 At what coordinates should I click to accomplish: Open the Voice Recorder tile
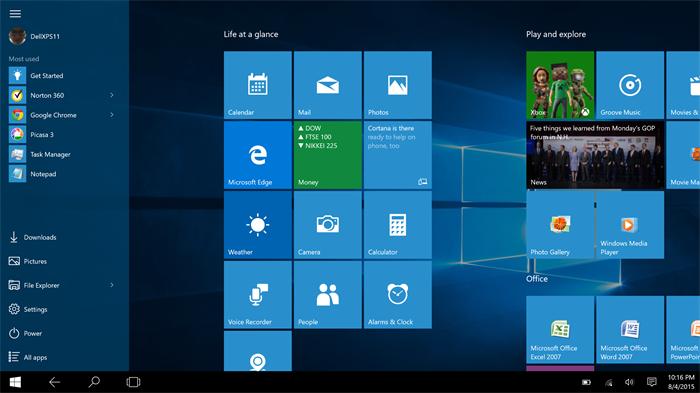pos(258,295)
